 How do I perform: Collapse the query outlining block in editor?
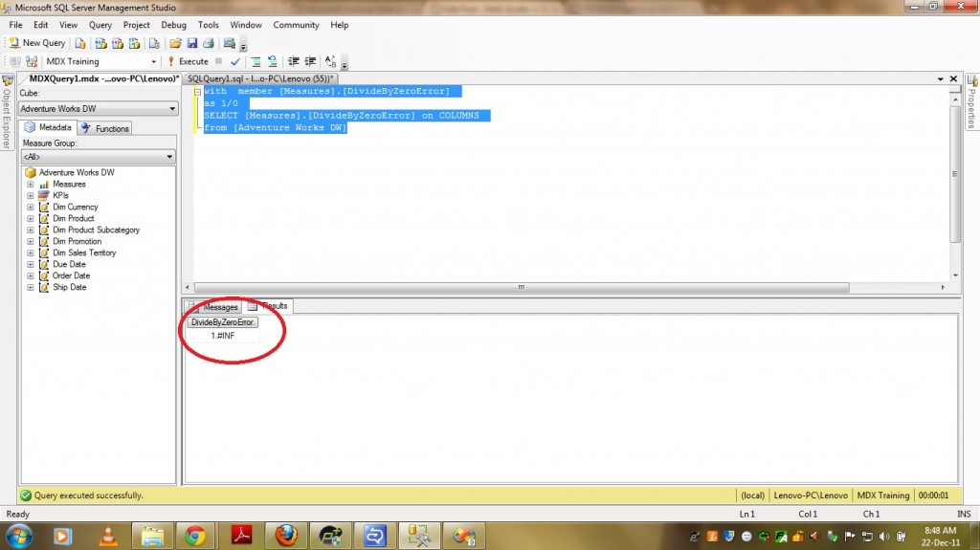coord(197,91)
